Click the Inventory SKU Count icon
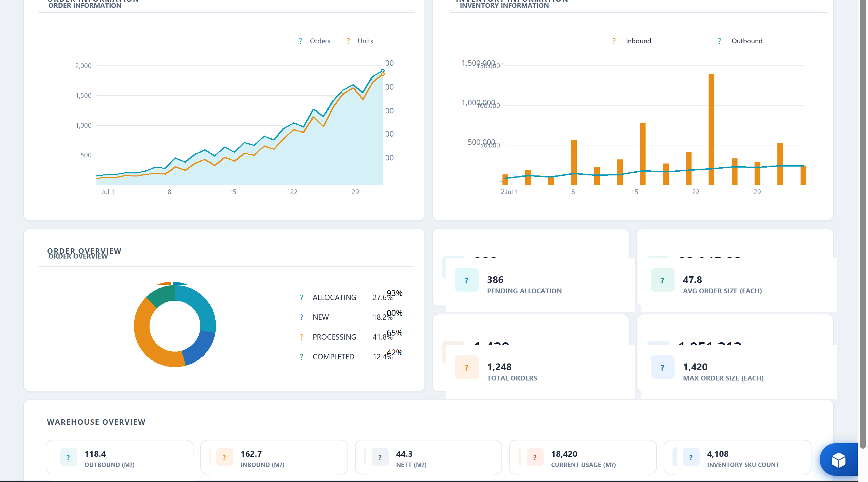868x482 pixels. point(691,457)
